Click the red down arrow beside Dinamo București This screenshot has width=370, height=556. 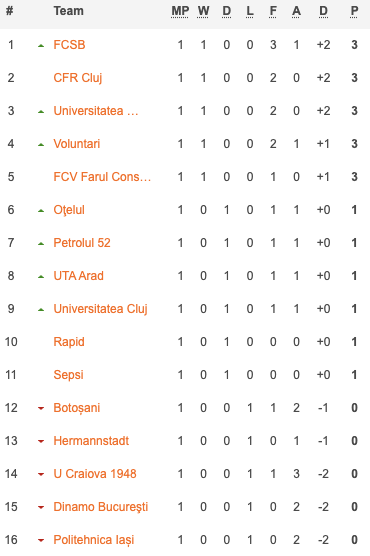tap(41, 507)
